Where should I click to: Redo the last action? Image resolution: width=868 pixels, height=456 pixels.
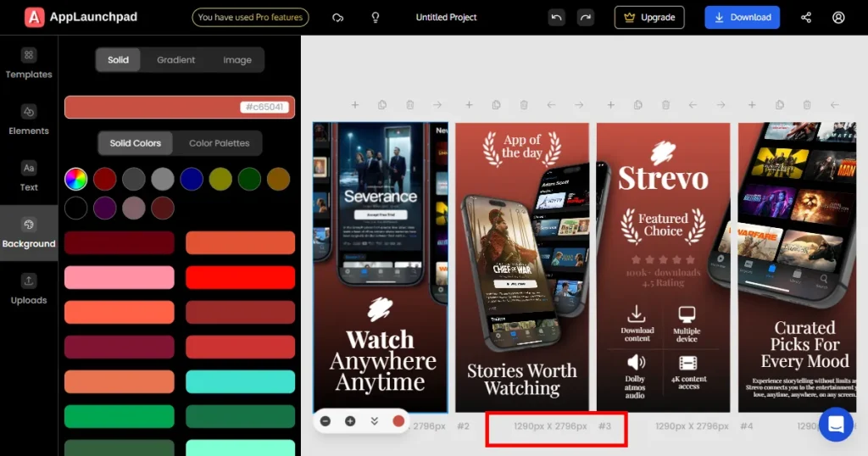click(585, 18)
